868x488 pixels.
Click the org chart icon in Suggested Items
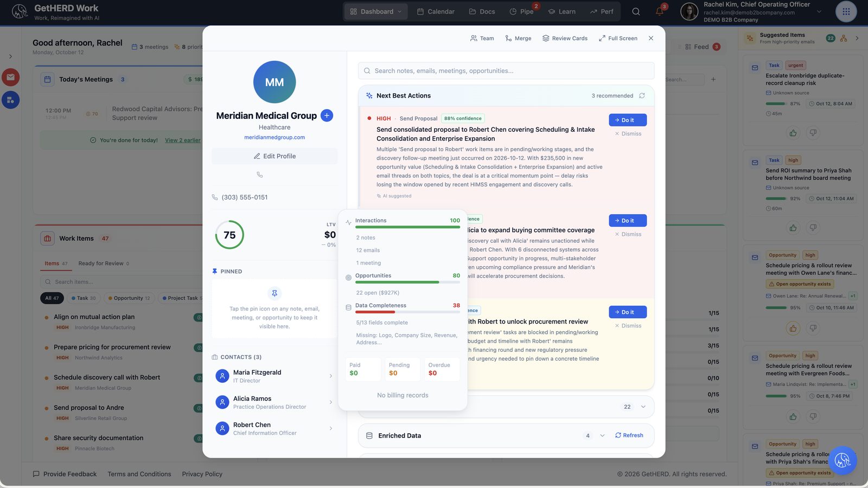point(843,38)
